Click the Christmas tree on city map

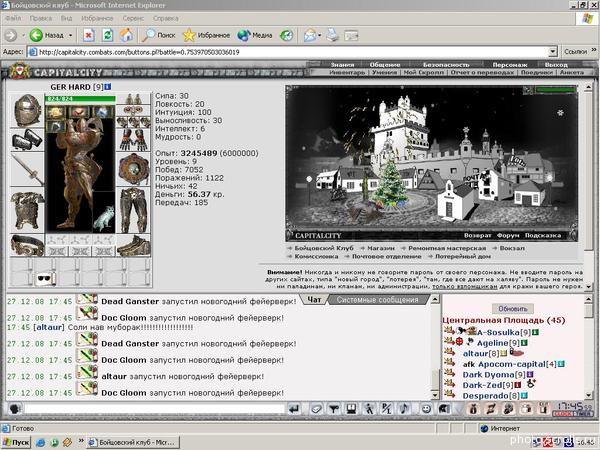tap(389, 184)
